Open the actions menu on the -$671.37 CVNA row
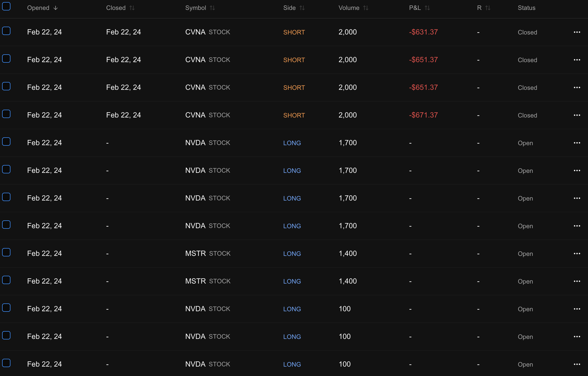 577,115
